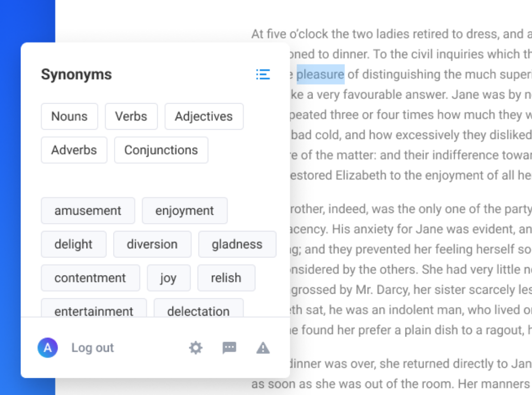This screenshot has width=532, height=395.
Task: Select the "gladness" synonym chip
Action: point(237,244)
